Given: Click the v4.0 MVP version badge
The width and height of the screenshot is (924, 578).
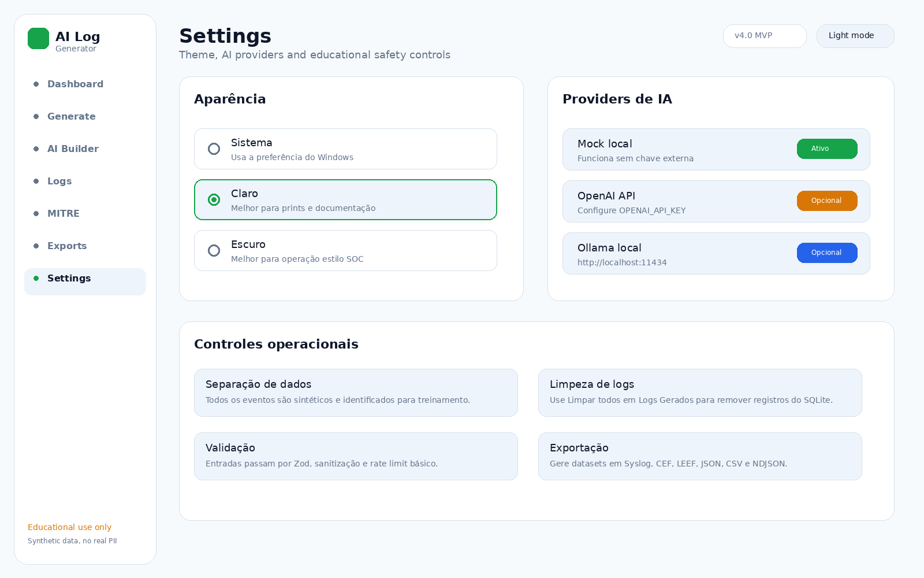Looking at the screenshot, I should [765, 36].
